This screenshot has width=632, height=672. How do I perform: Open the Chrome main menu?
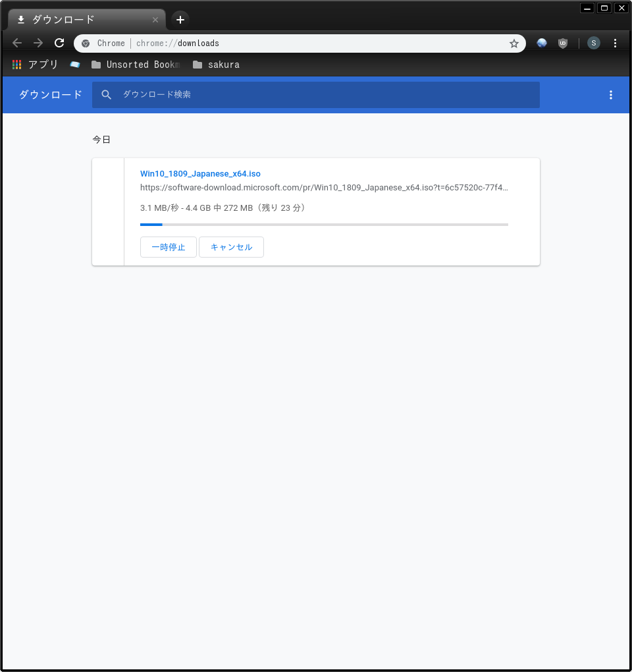[615, 43]
